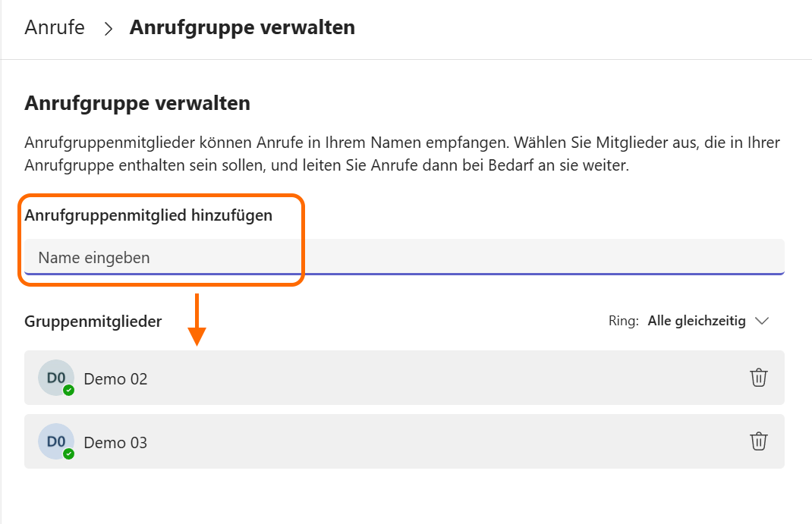Image resolution: width=812 pixels, height=524 pixels.
Task: Focus the Name eingeben field
Action: click(x=404, y=257)
